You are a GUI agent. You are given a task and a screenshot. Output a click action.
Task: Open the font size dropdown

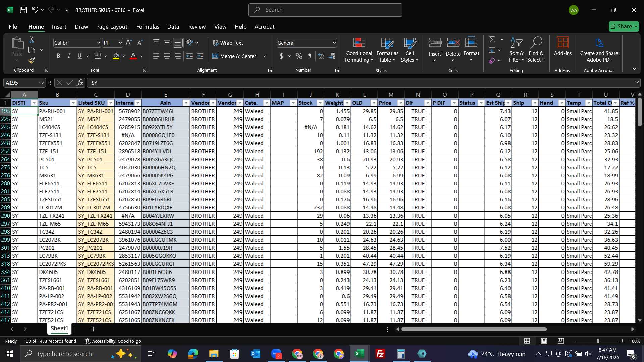[120, 43]
